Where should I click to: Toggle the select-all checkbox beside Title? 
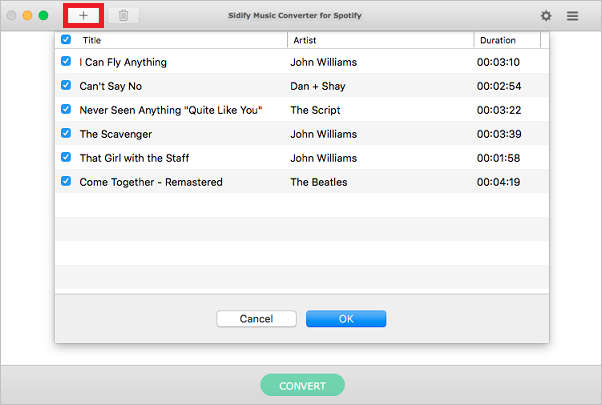[66, 40]
